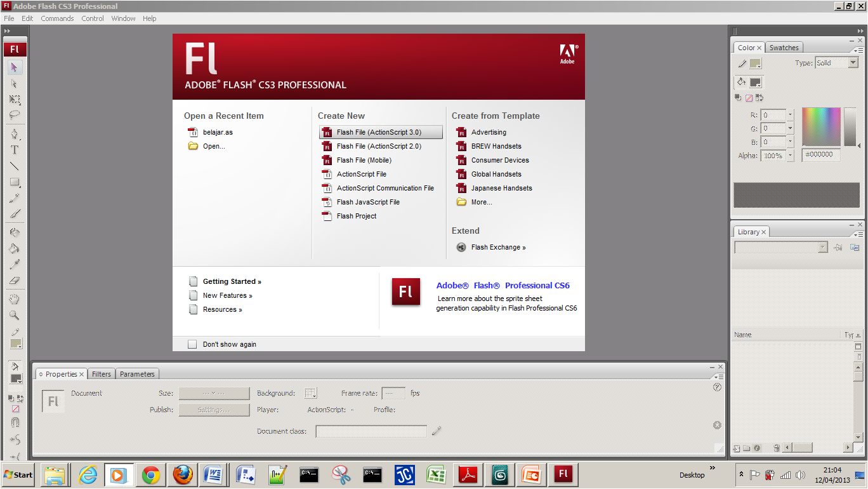Select the Ink Bottle tool
This screenshot has height=489, width=868.
click(15, 232)
